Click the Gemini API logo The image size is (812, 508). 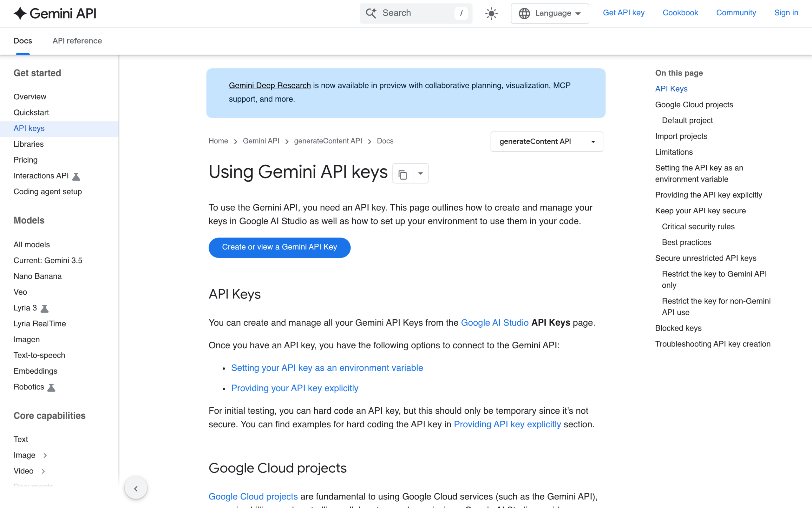(x=55, y=13)
